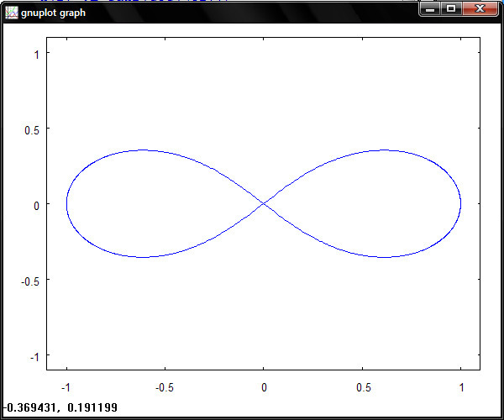
Task: Click the x-axis label 1
Action: tap(461, 387)
